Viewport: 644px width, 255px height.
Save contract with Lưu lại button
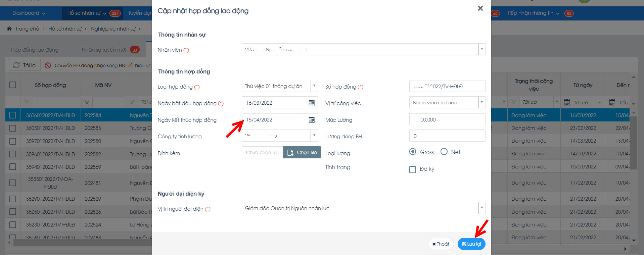click(x=471, y=244)
